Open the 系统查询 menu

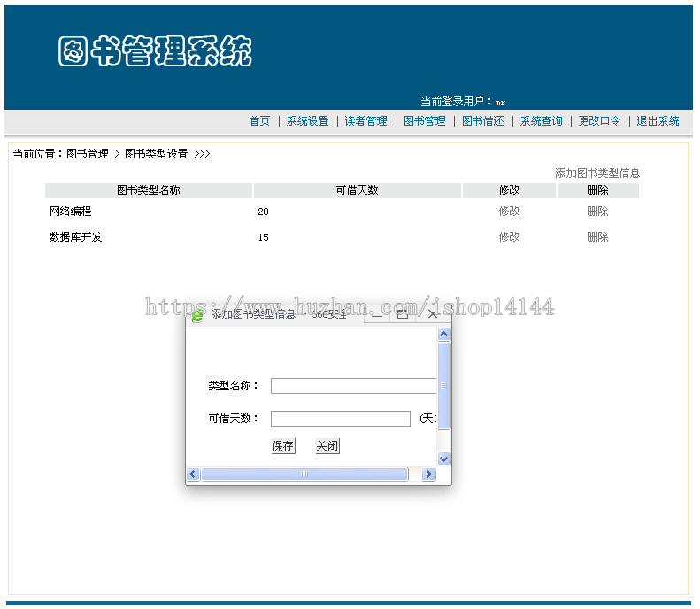coord(541,121)
